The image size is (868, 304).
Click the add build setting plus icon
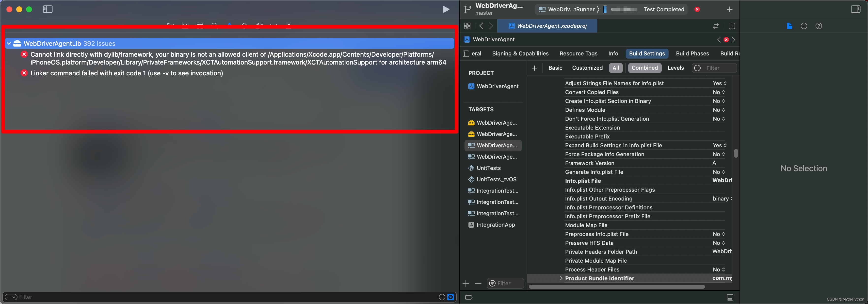pos(534,68)
